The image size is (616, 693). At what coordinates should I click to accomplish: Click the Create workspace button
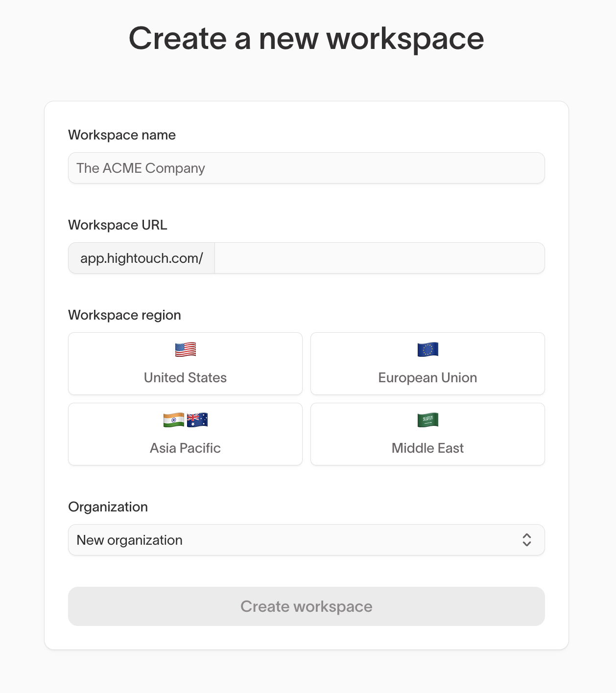306,606
